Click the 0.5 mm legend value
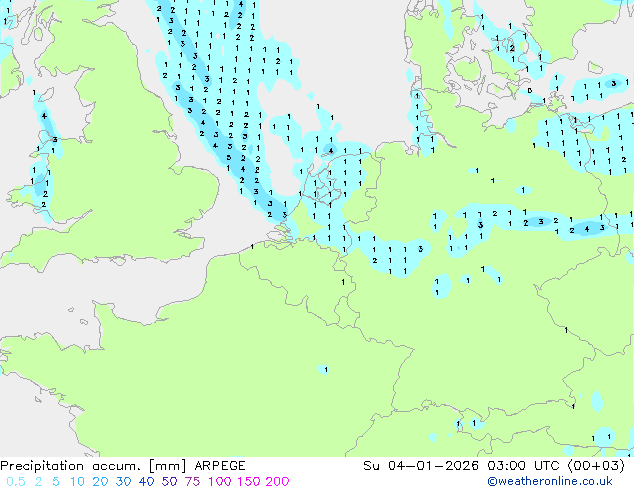 [16, 482]
